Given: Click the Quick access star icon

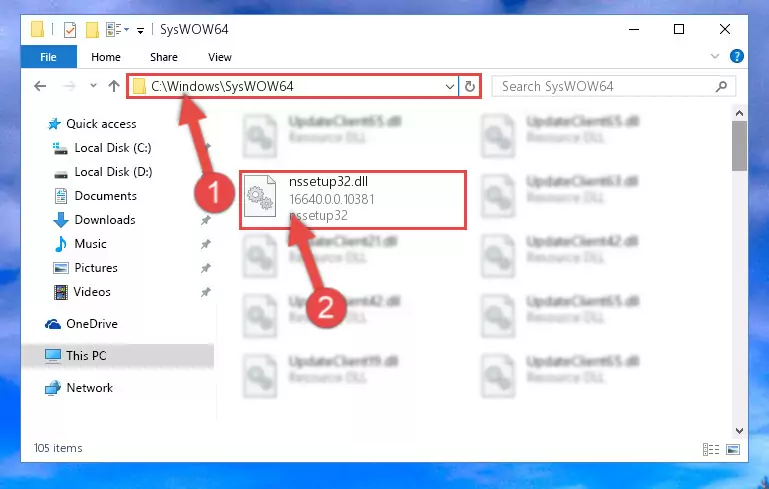Looking at the screenshot, I should coord(54,124).
